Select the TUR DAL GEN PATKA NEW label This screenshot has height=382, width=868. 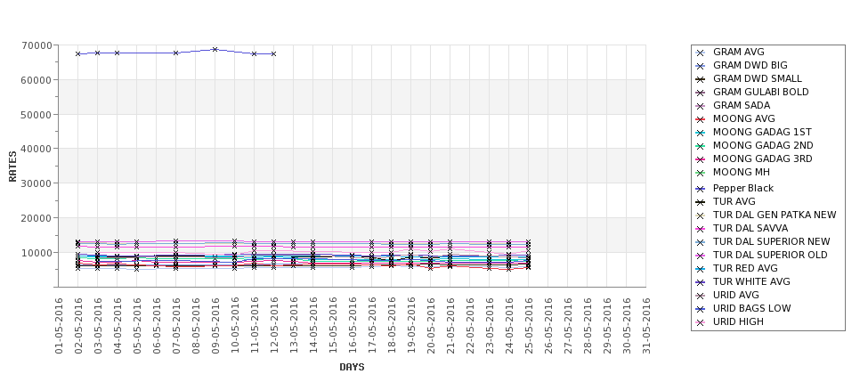click(775, 215)
